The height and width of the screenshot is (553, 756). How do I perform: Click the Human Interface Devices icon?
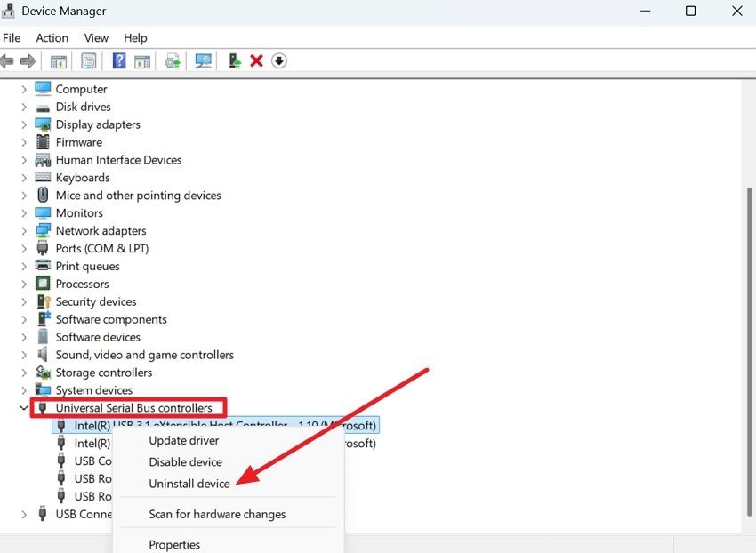tap(43, 159)
